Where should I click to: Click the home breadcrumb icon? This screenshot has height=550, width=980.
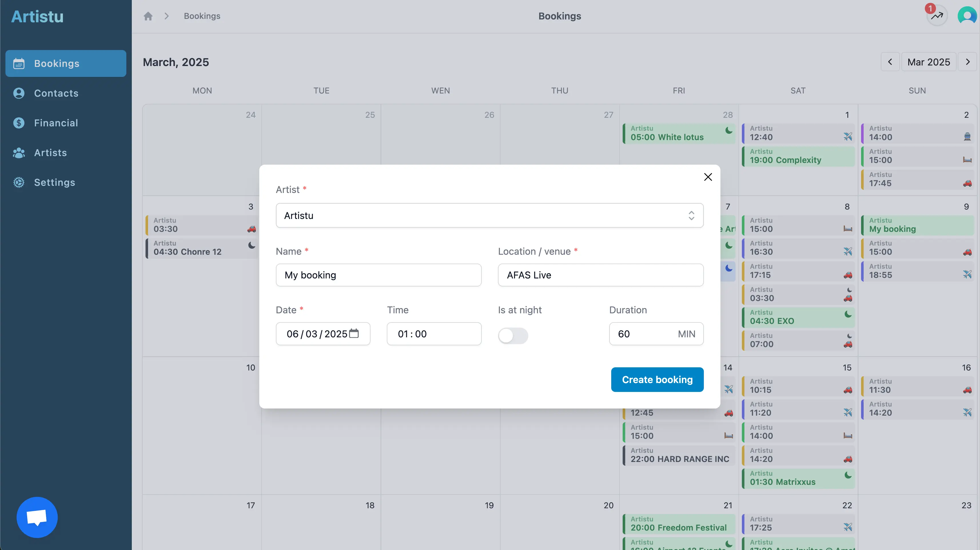click(x=148, y=16)
